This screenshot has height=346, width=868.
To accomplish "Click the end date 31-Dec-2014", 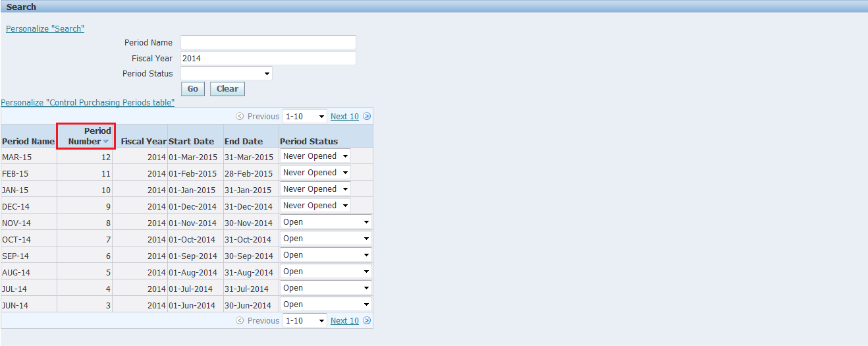I will pyautogui.click(x=248, y=207).
